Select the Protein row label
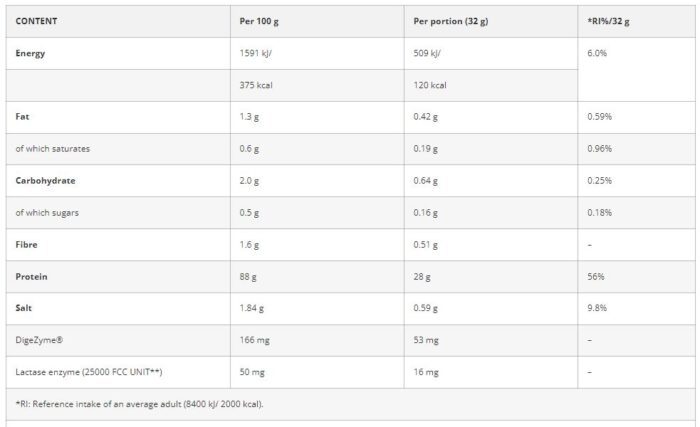The height and width of the screenshot is (427, 700). tap(33, 276)
